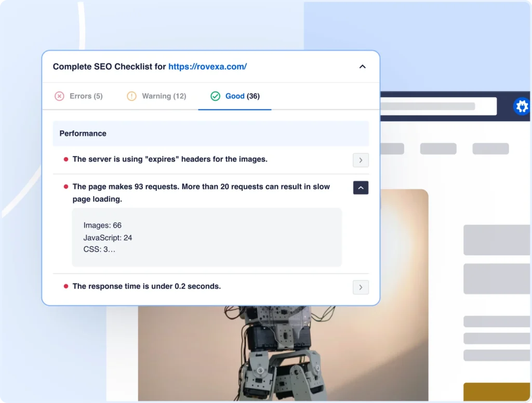Click the gold button on background page

497,392
